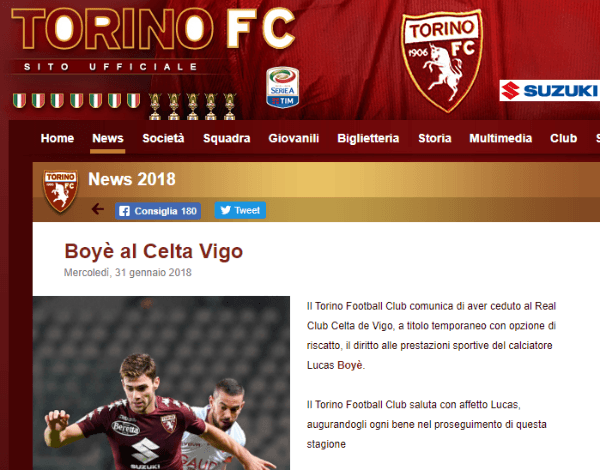Follow the Boyè link in article text
600x470 pixels.
tap(350, 365)
